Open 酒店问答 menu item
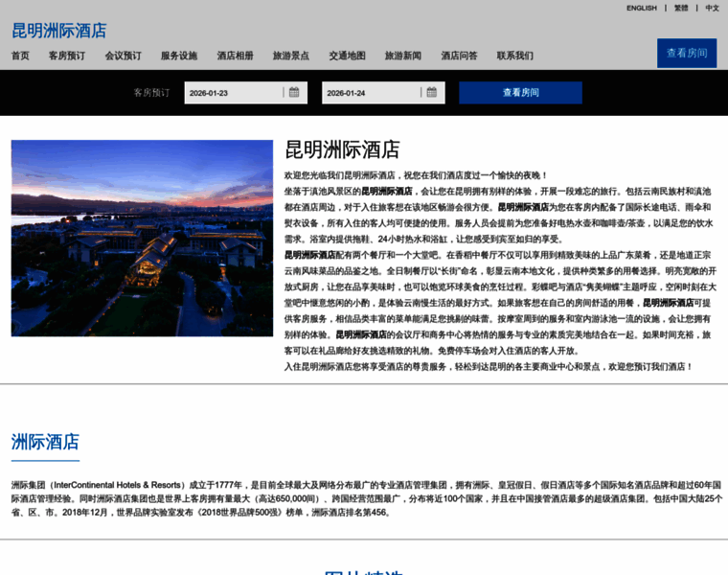 (459, 56)
